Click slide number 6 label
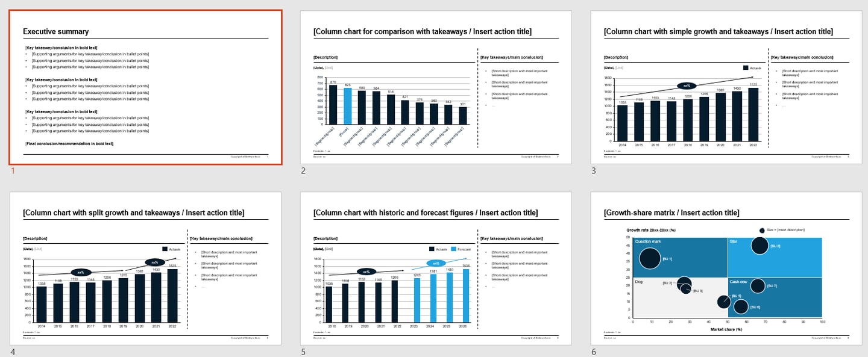868x357 pixels. coord(594,352)
